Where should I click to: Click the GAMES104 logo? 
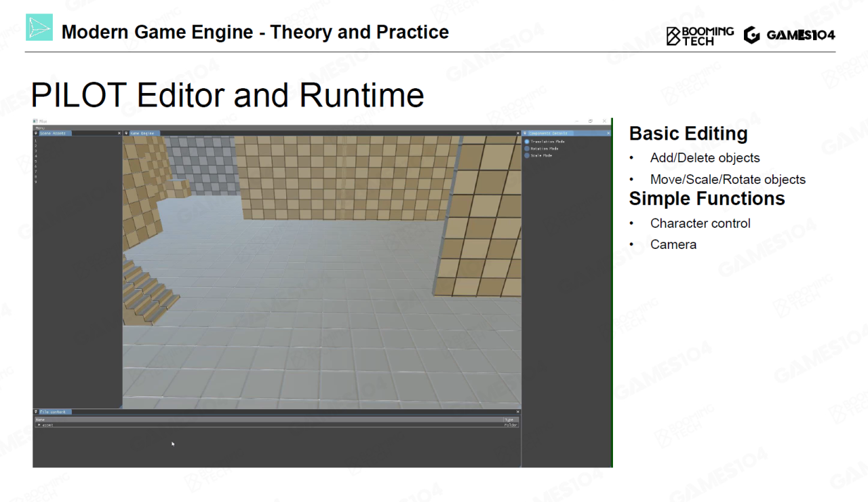[x=789, y=35]
